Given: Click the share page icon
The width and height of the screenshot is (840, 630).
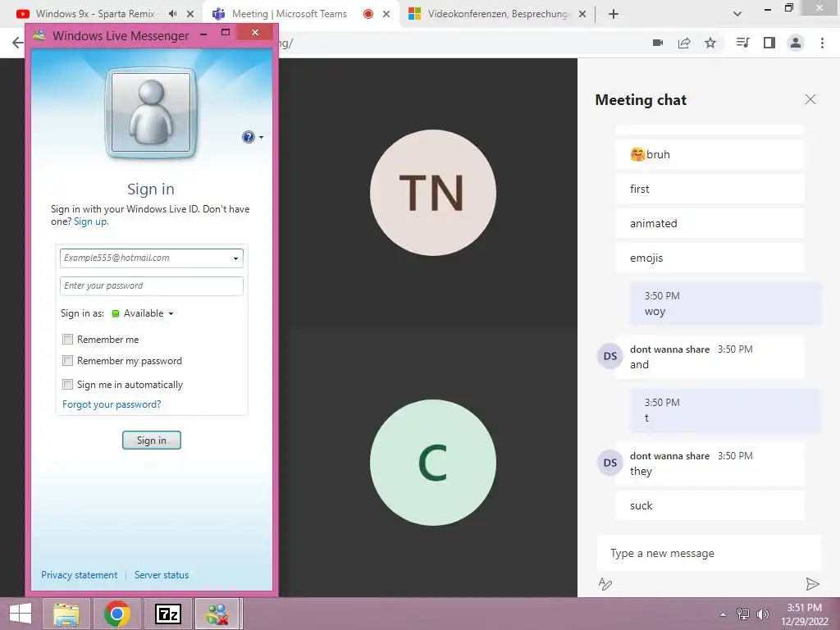Looking at the screenshot, I should point(684,43).
